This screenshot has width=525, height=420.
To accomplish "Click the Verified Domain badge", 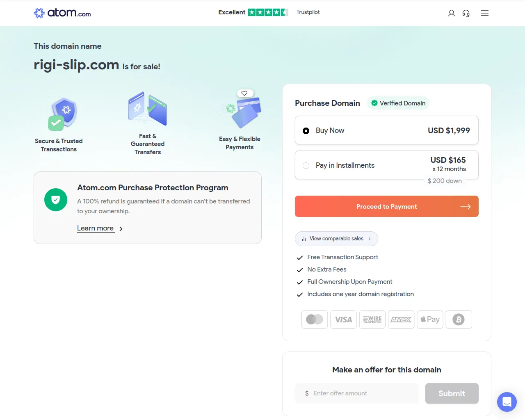I will (x=398, y=103).
